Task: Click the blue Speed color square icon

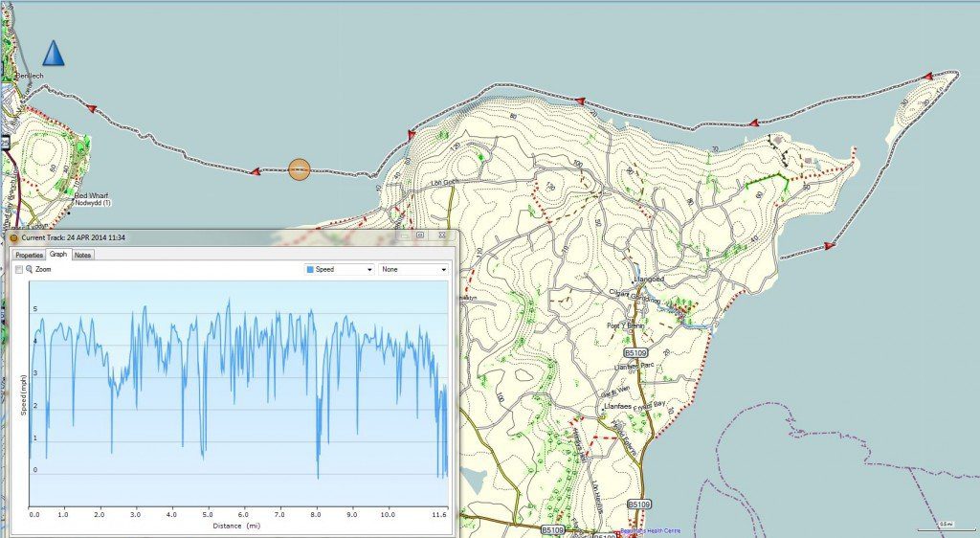Action: [309, 270]
